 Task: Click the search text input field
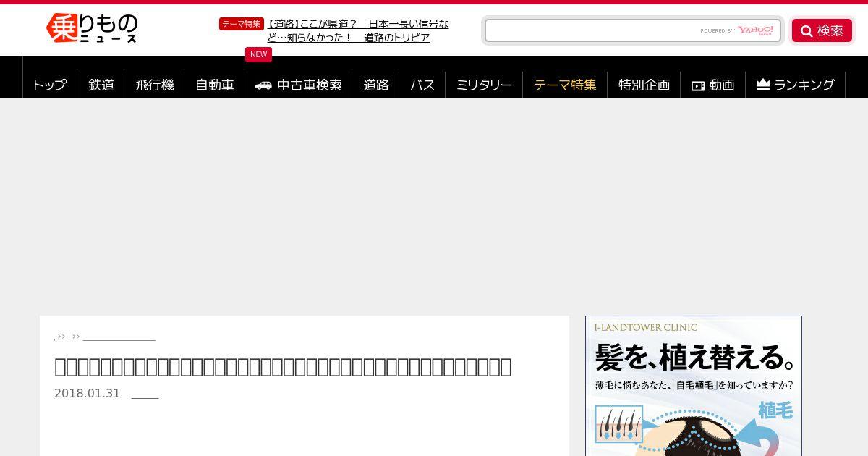[x=632, y=30]
